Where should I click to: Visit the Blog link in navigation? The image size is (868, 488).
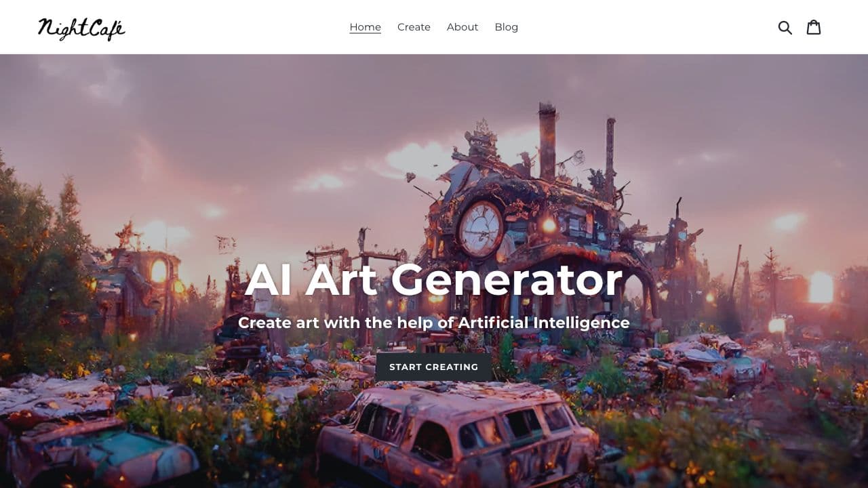click(507, 27)
